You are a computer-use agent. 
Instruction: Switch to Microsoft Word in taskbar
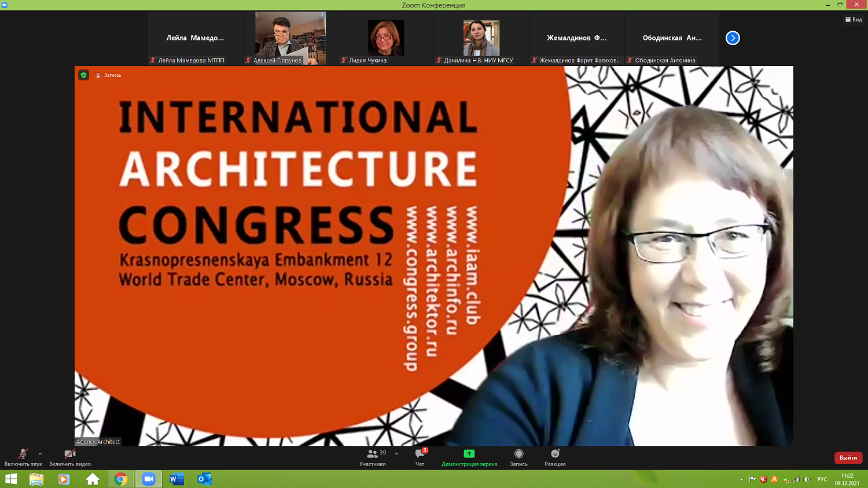click(176, 479)
